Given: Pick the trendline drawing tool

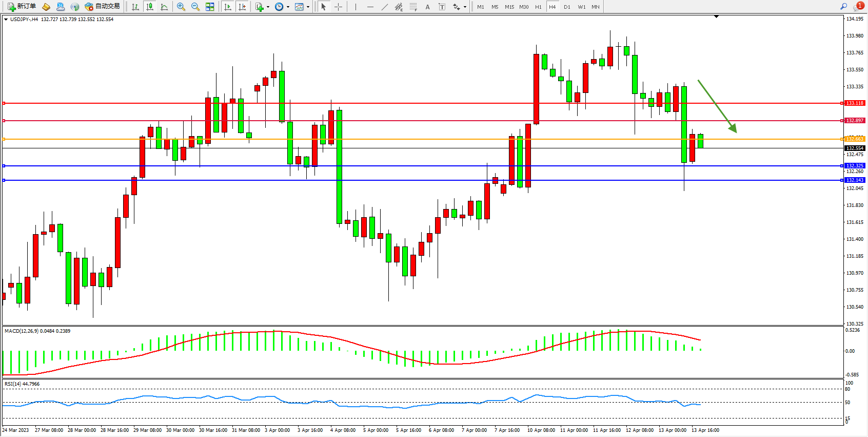Looking at the screenshot, I should tap(384, 7).
